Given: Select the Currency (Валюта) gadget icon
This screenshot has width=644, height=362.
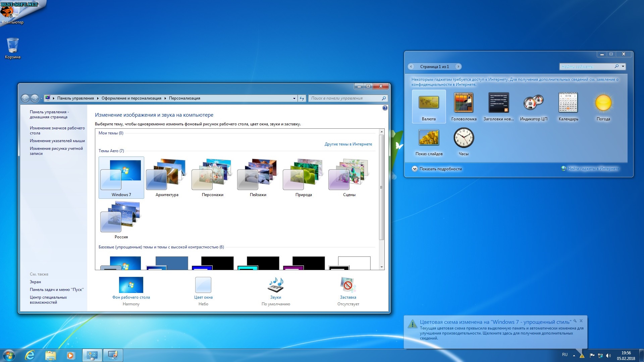Looking at the screenshot, I should [429, 103].
